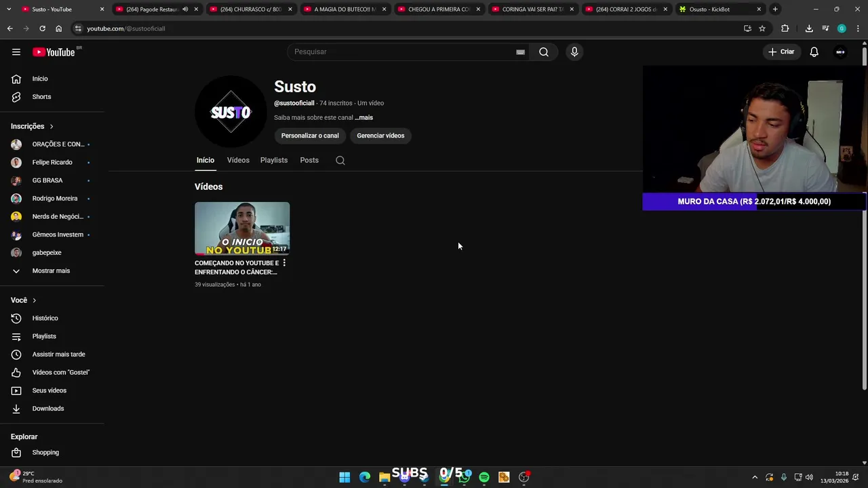Open the notifications bell
The width and height of the screenshot is (868, 488).
(814, 52)
